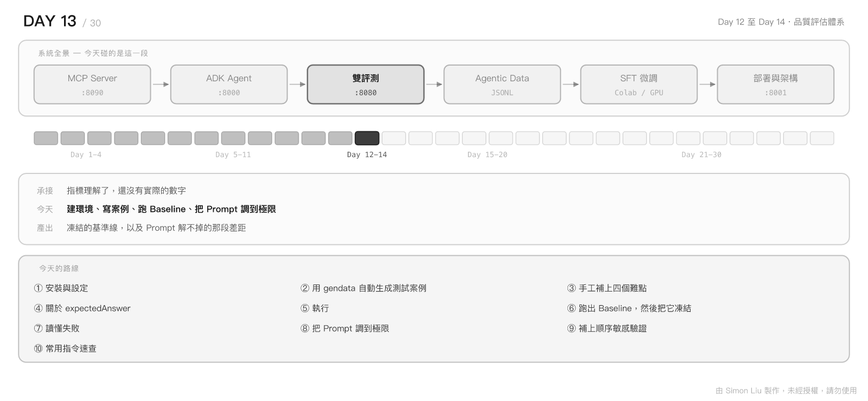Click the 今天 row label
The image size is (868, 401).
45,209
